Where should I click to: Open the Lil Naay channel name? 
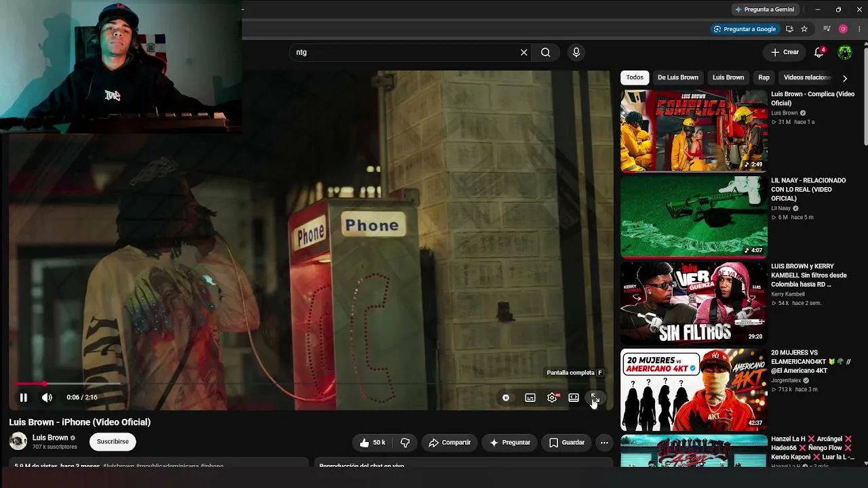coord(781,208)
